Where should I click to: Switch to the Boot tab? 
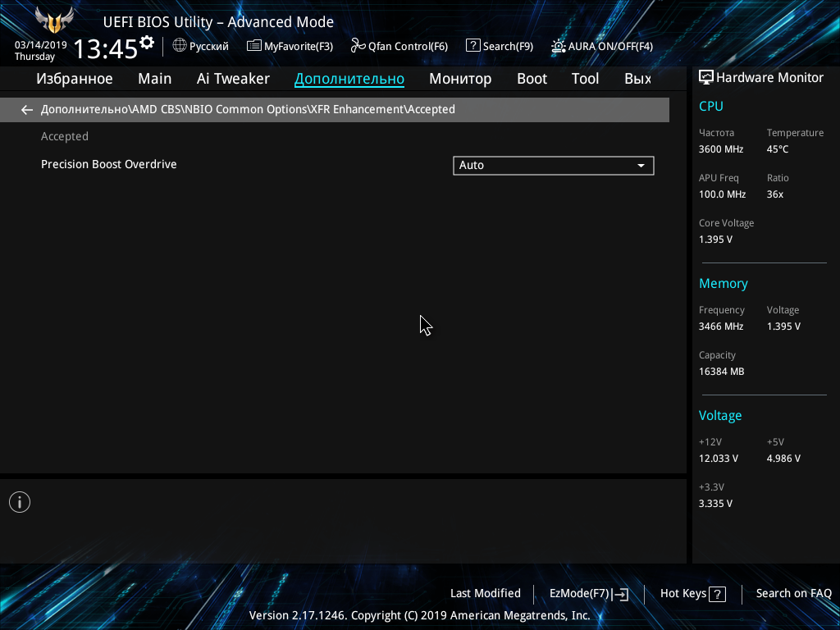click(532, 79)
